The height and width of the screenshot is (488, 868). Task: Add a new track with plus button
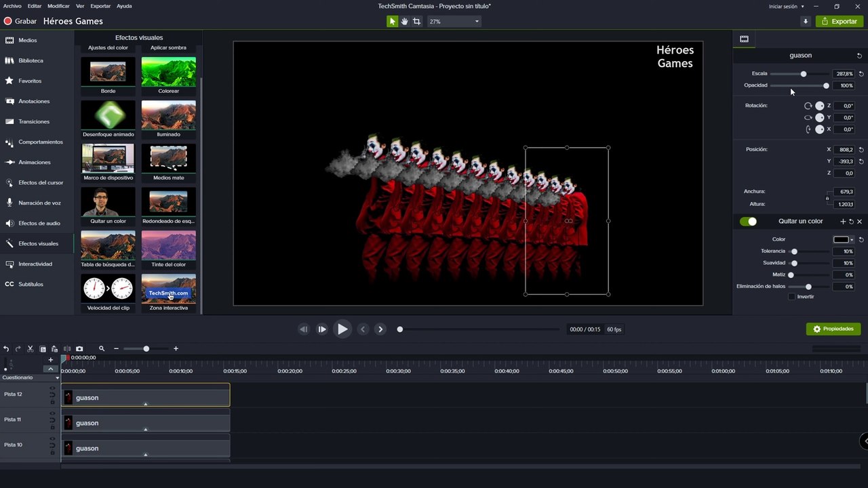50,360
